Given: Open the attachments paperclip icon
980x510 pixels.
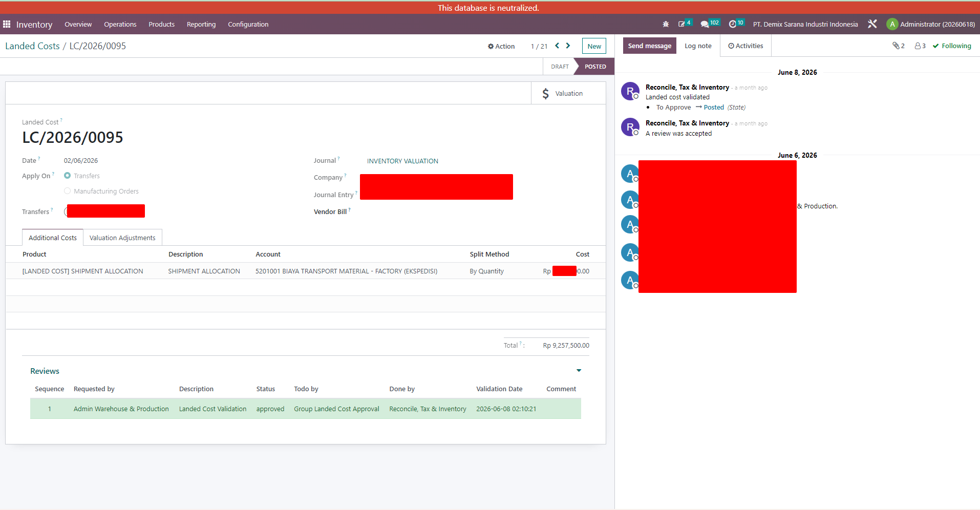Looking at the screenshot, I should tap(898, 46).
